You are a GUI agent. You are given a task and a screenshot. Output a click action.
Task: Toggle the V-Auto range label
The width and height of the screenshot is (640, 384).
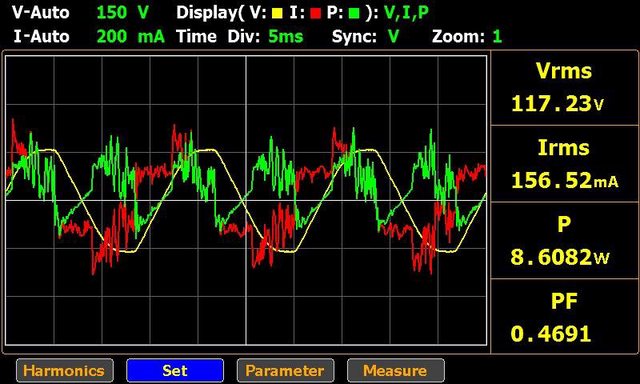coord(40,13)
